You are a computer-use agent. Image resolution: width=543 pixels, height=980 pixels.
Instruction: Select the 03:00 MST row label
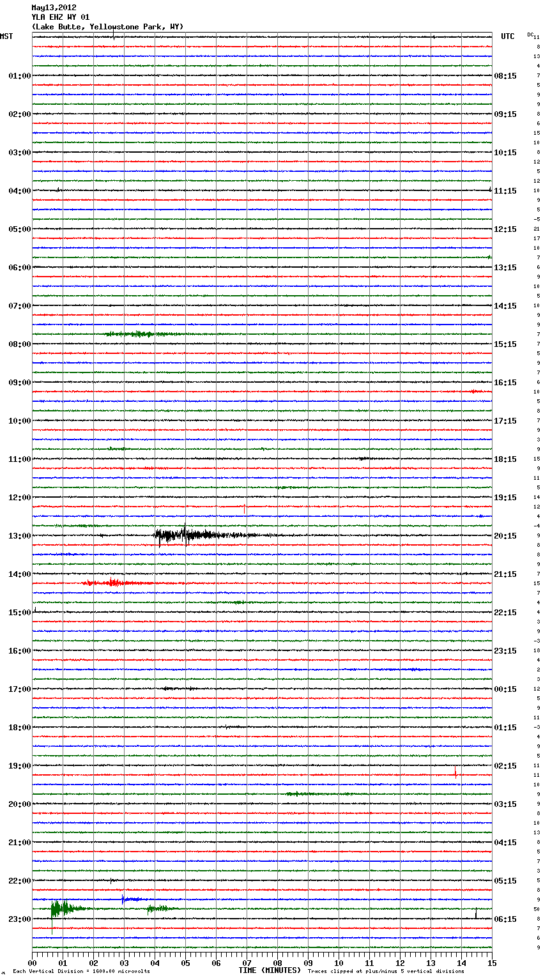pos(20,153)
